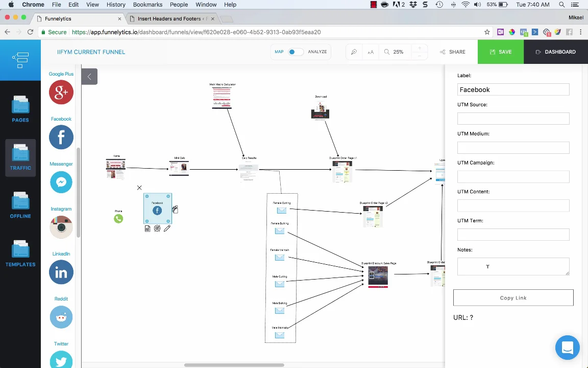588x368 pixels.
Task: Switch to the Insert Headers and Footers tab
Action: 171,18
